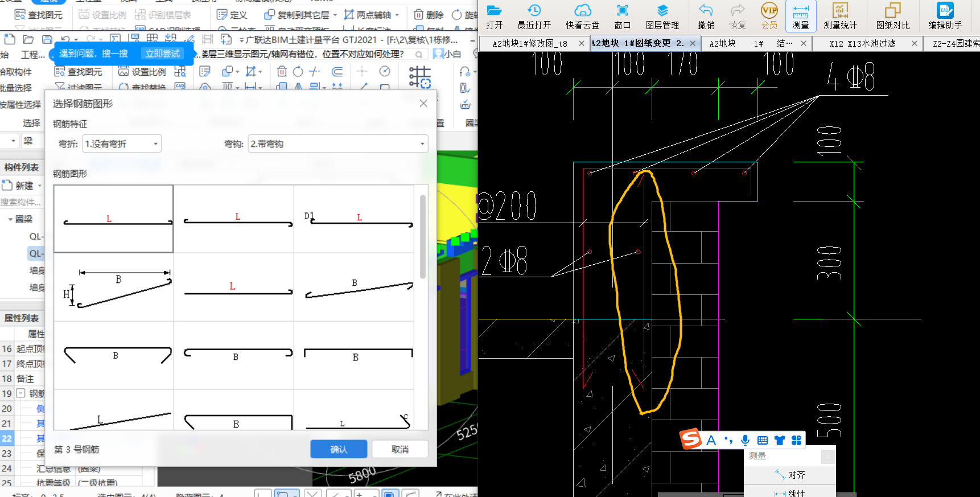980x497 pixels.
Task: Click the 窗口 window tool
Action: coord(622,17)
